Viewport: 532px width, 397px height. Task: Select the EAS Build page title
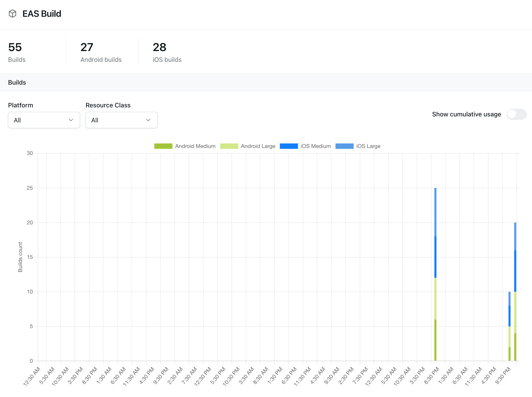[x=42, y=14]
